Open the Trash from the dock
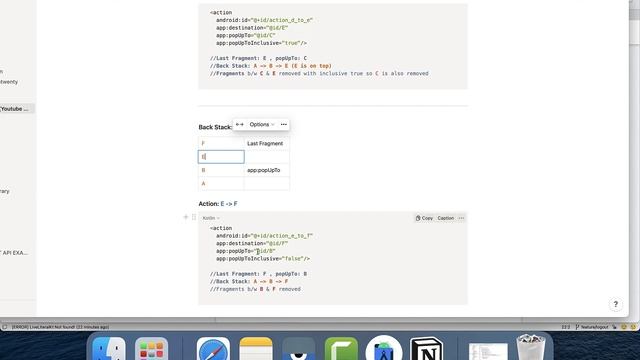 (531, 348)
